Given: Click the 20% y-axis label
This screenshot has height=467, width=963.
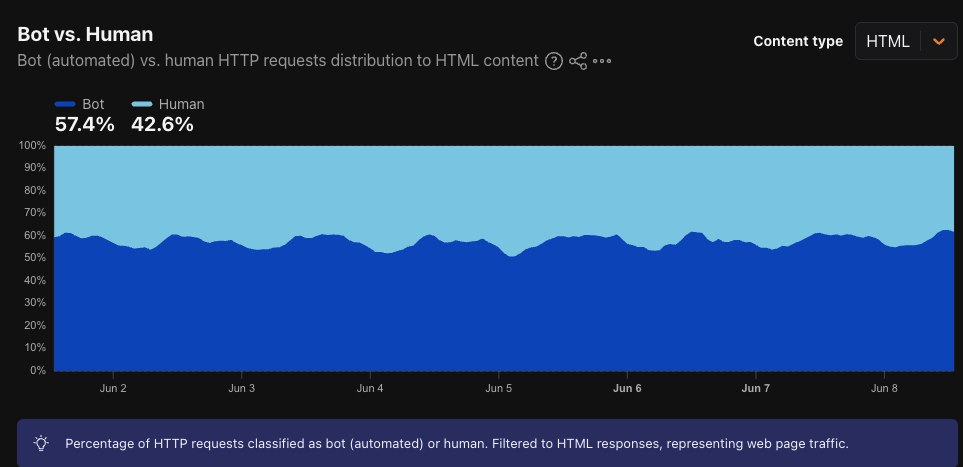Looking at the screenshot, I should click(x=34, y=325).
